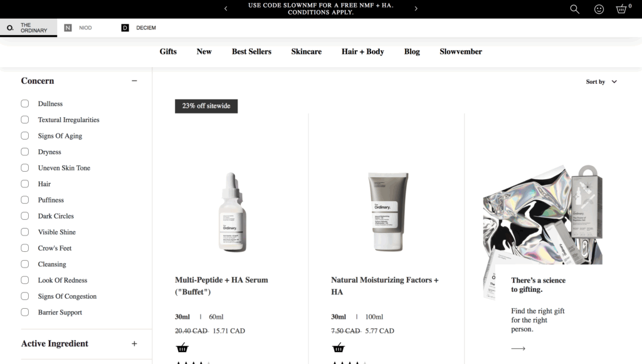Check the Dark Circles filter
Screen dimensions: 642x364
pos(25,216)
